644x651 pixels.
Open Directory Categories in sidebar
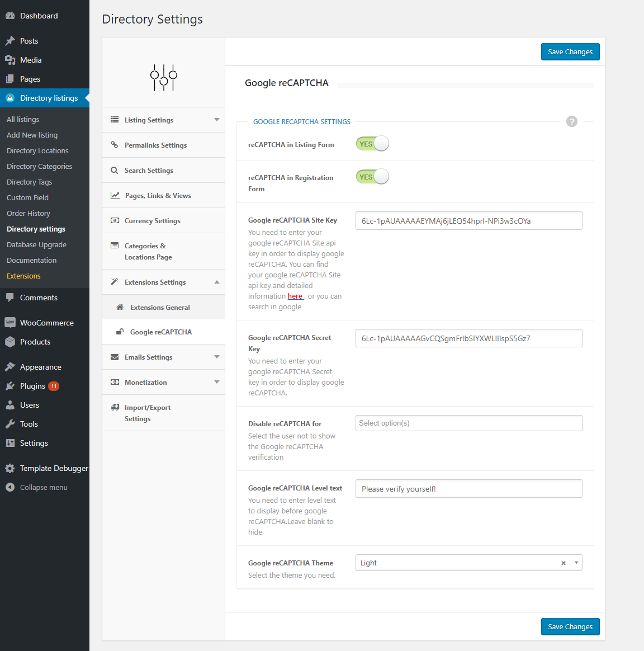coord(39,166)
